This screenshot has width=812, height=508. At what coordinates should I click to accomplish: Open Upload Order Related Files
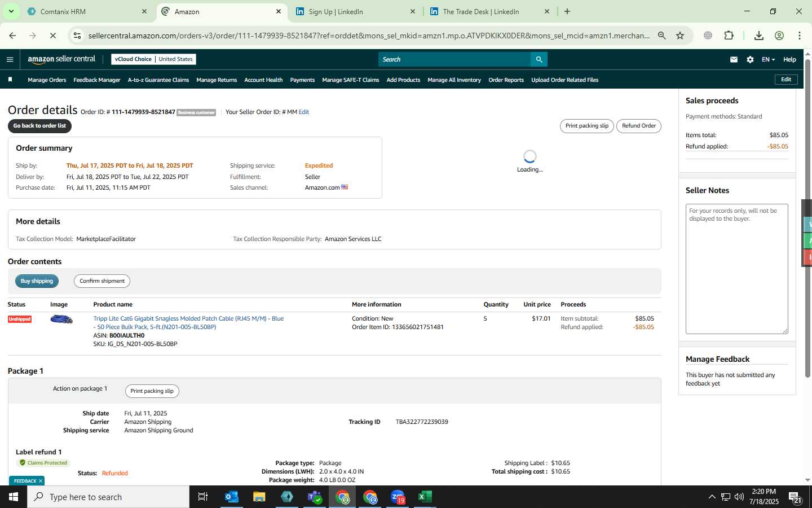[564, 80]
